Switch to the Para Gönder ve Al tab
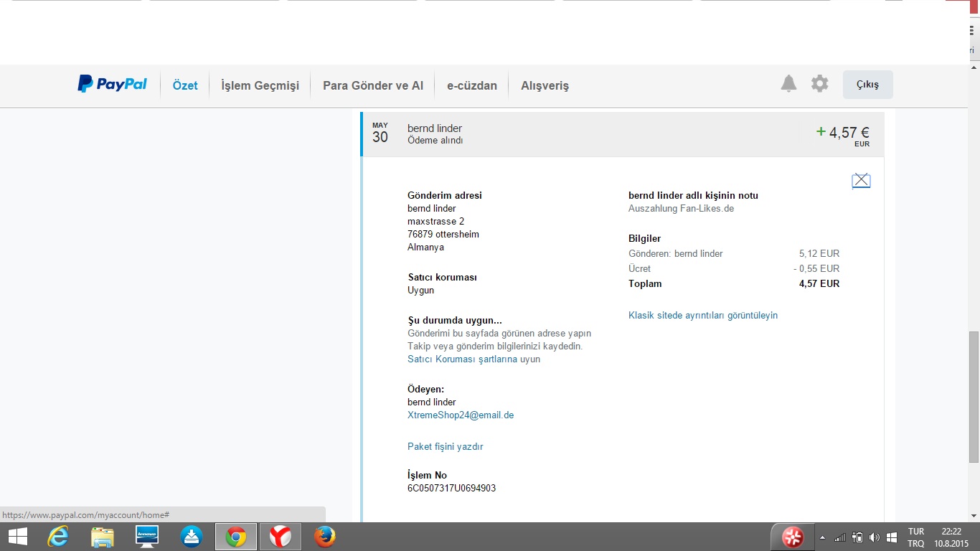The width and height of the screenshot is (980, 551). (x=373, y=85)
